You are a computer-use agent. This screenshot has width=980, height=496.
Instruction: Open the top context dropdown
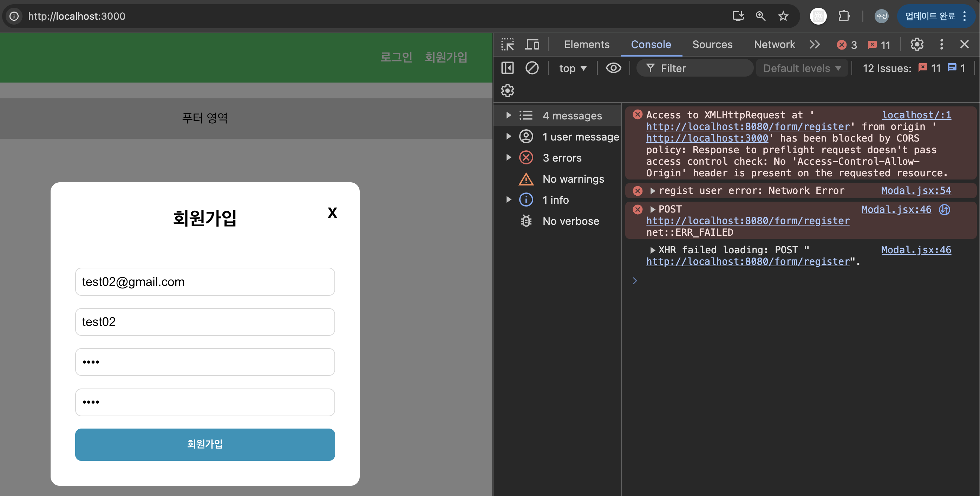[573, 68]
